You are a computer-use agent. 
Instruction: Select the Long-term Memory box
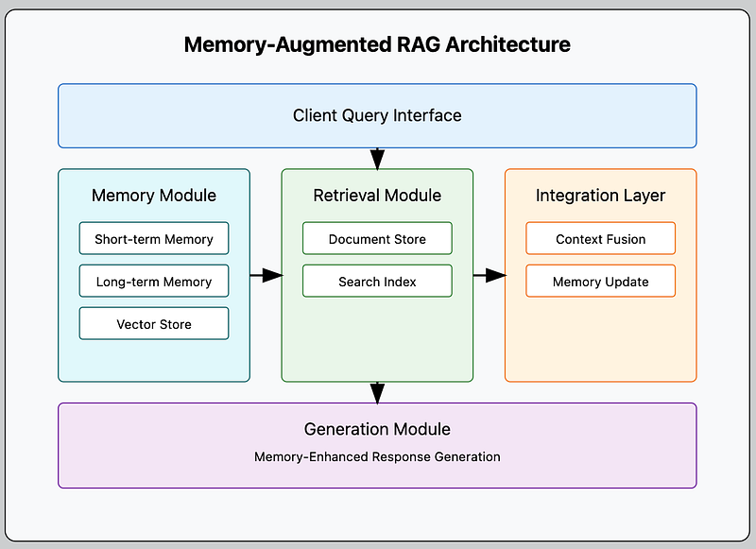click(154, 281)
